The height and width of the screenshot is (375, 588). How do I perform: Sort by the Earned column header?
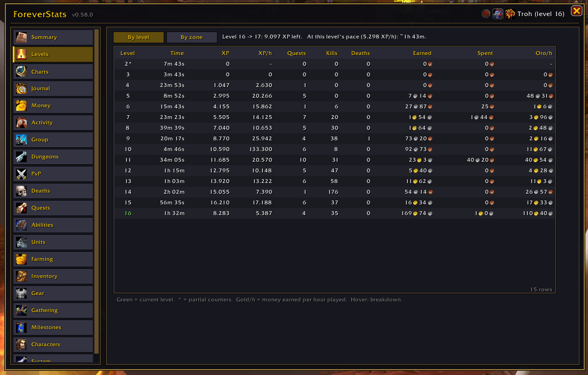(422, 53)
